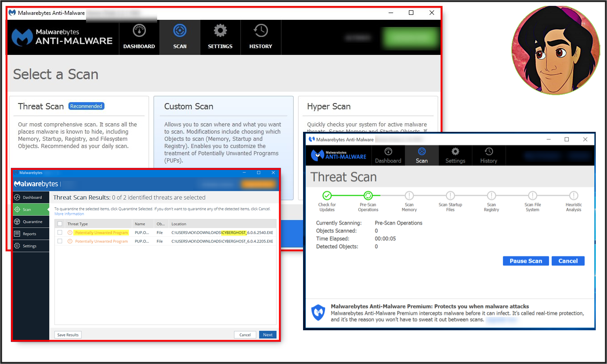Click the title bar icon of Select a Scan window
The image size is (607, 364).
coord(12,13)
